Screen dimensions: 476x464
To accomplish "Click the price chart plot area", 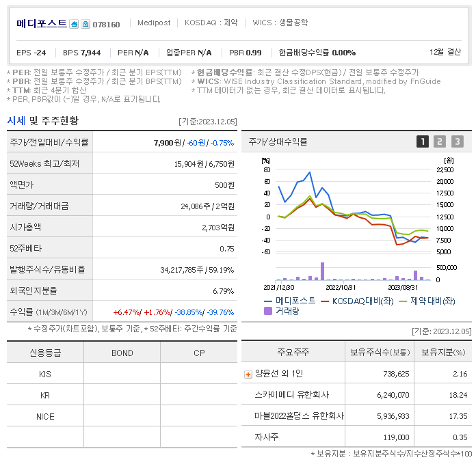I will [353, 210].
